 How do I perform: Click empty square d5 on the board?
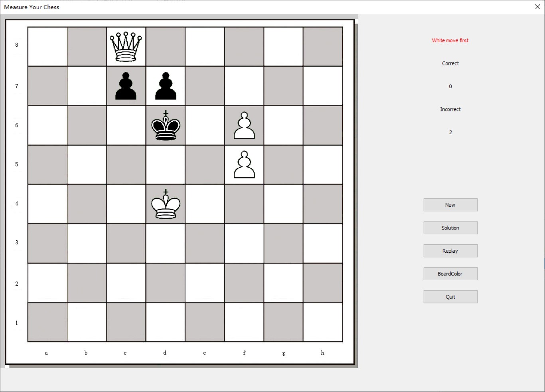point(166,164)
